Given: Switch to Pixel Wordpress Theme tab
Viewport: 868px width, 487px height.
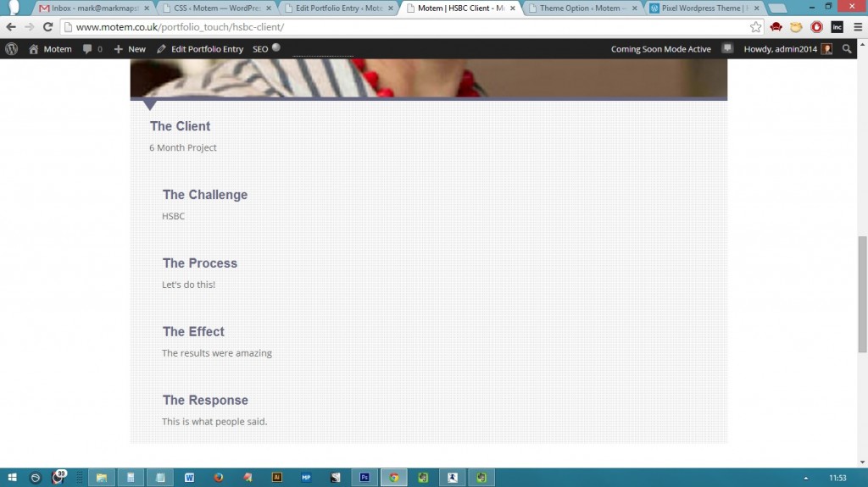Looking at the screenshot, I should pyautogui.click(x=704, y=8).
